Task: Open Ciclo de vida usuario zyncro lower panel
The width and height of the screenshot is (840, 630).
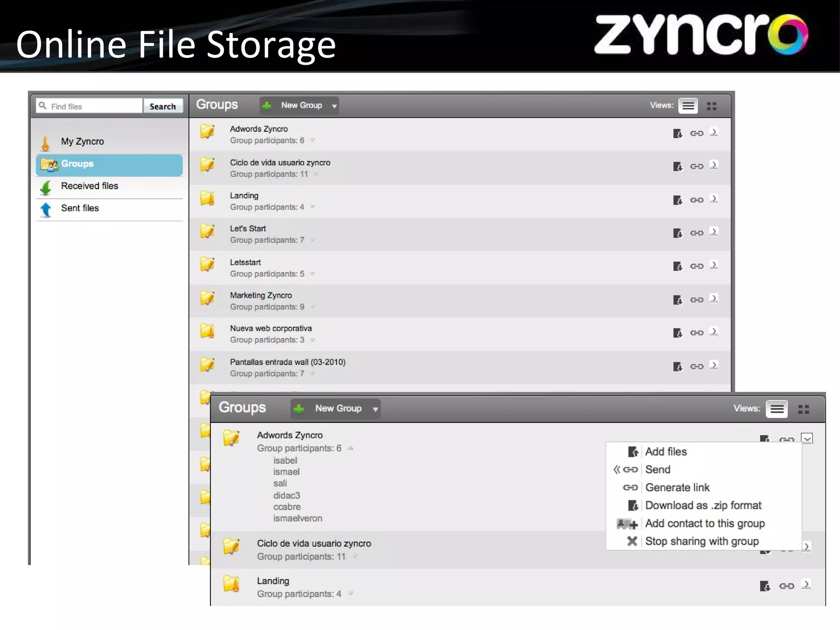Action: (314, 543)
